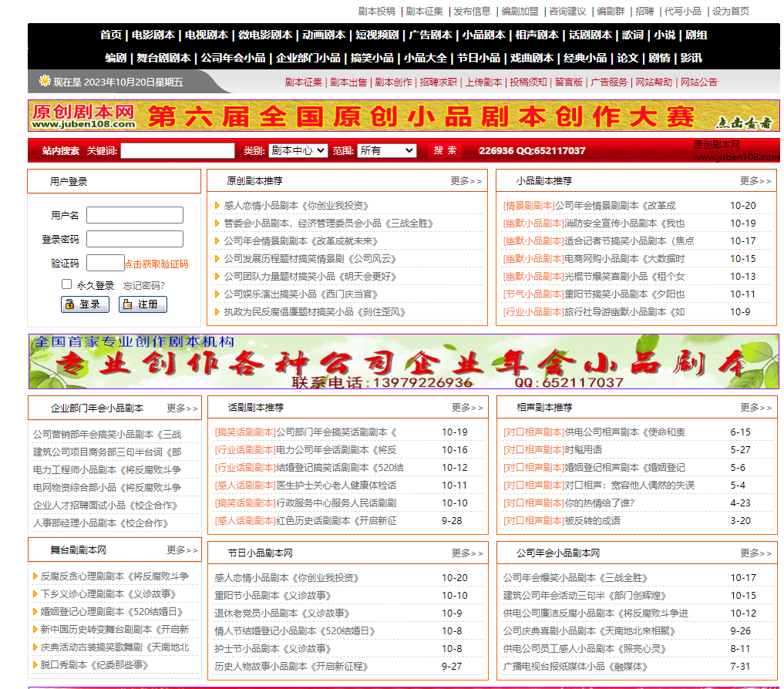Expand 更多>> in 小品剧本推荐 section
Screen dimensions: 784x689
tap(755, 181)
